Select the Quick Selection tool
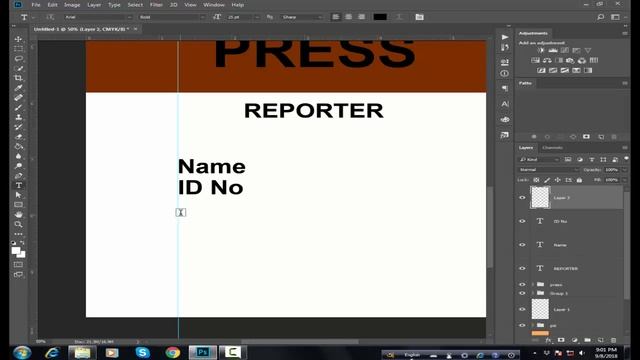This screenshot has height=360, width=640. (18, 68)
